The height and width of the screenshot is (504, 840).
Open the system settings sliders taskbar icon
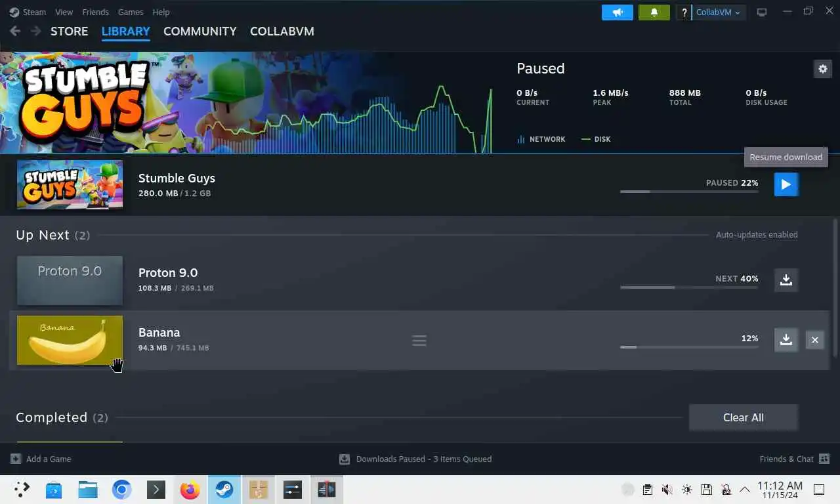tap(292, 490)
